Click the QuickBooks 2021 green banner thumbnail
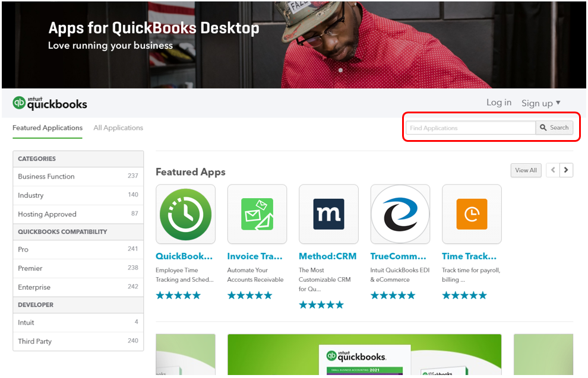This screenshot has width=588, height=378. coord(365,354)
